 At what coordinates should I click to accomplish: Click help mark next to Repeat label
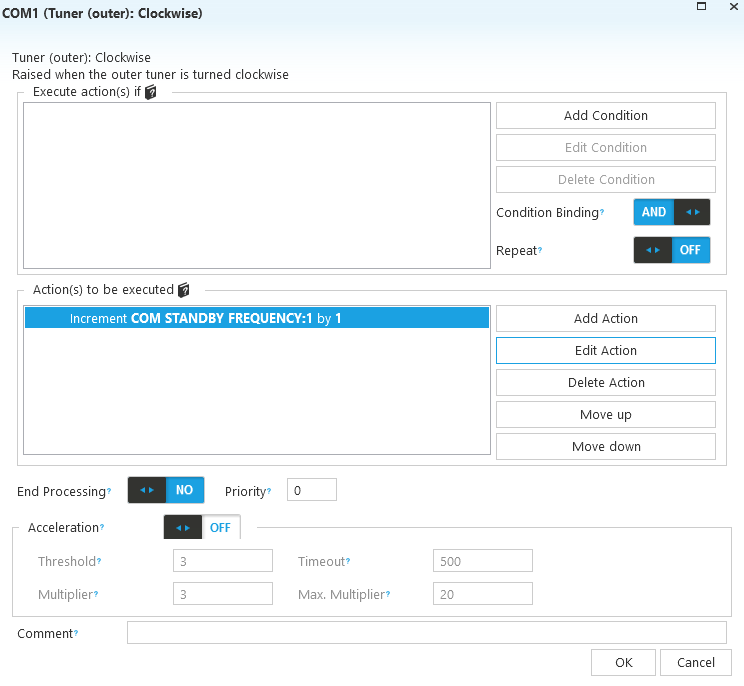(x=540, y=250)
